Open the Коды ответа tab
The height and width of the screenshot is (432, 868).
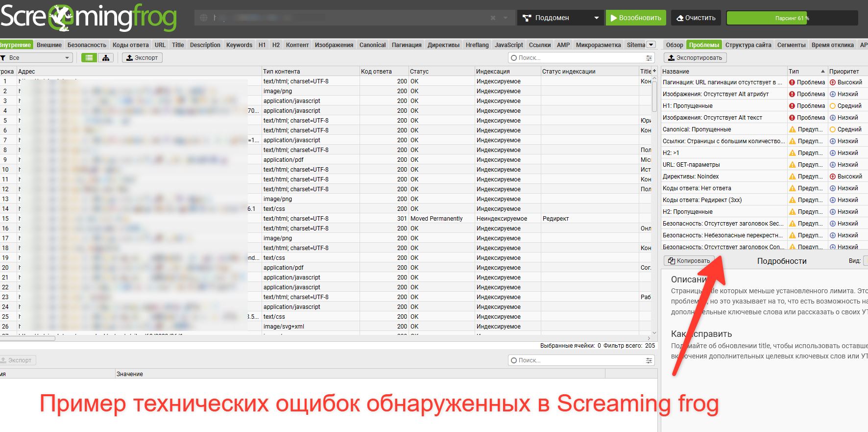click(x=130, y=45)
